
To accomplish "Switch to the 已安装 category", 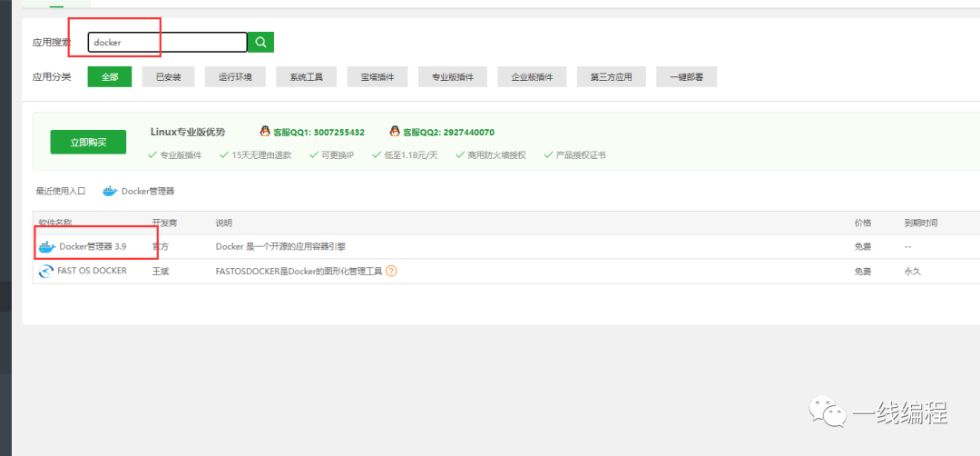I will [x=168, y=77].
